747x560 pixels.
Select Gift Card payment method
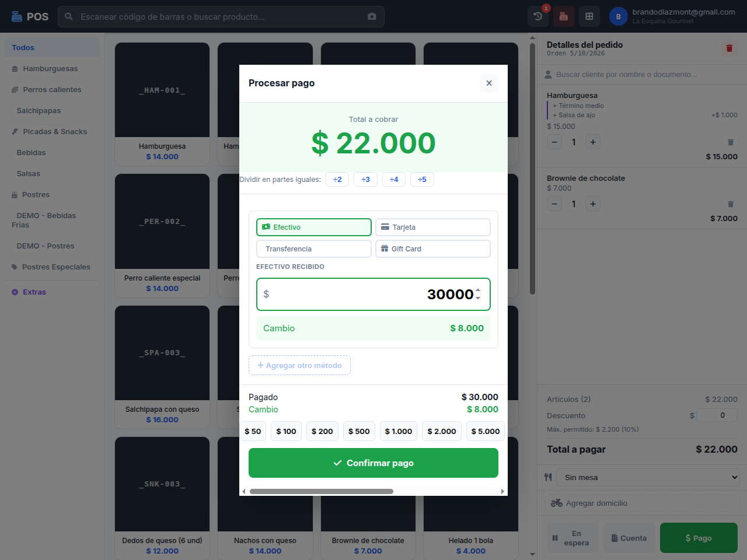pos(433,249)
